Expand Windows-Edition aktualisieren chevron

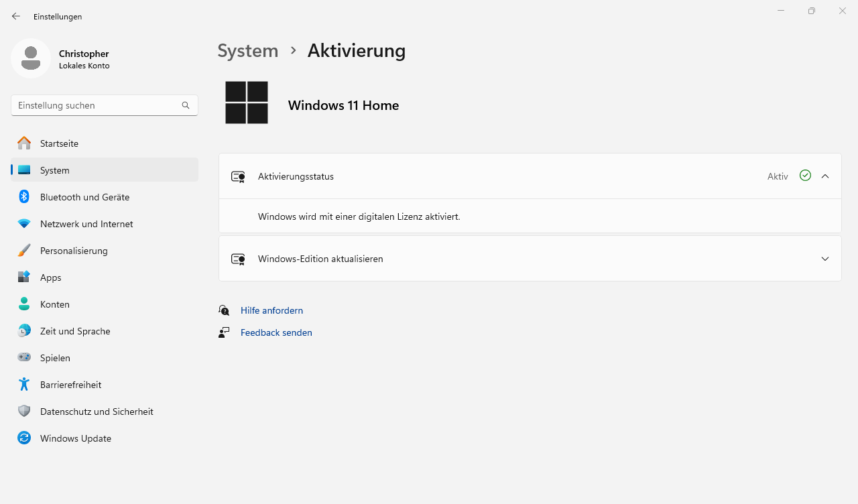pyautogui.click(x=825, y=259)
